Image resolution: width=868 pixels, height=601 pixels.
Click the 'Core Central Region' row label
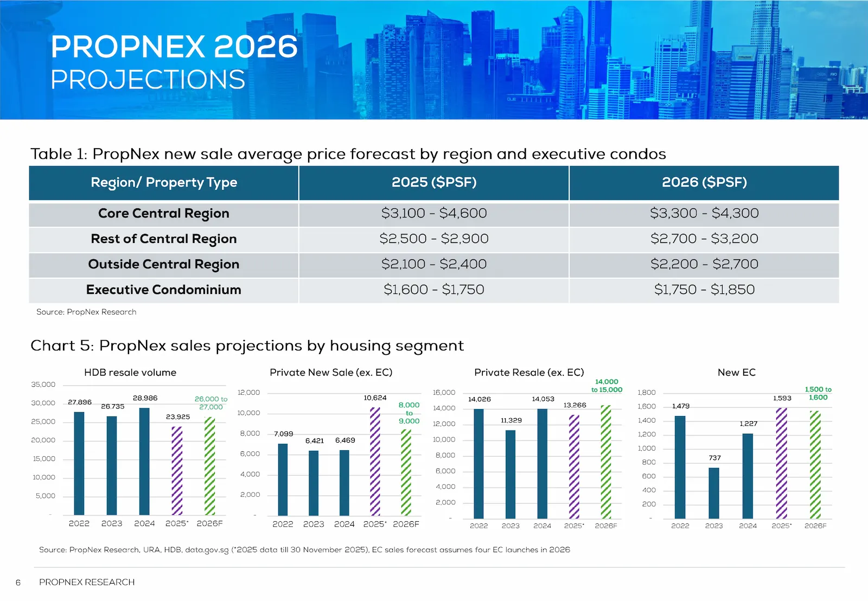pyautogui.click(x=164, y=214)
